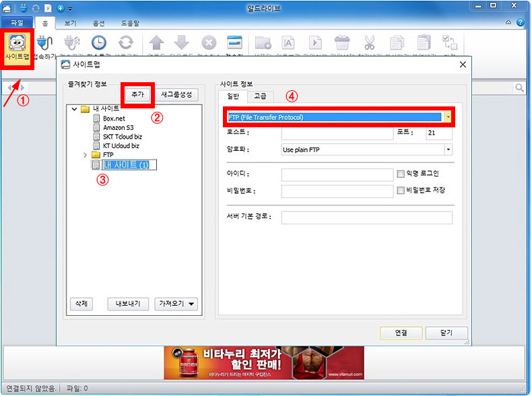532x396 pixels.
Task: Click quick access blue plus icon
Action: [x=61, y=8]
